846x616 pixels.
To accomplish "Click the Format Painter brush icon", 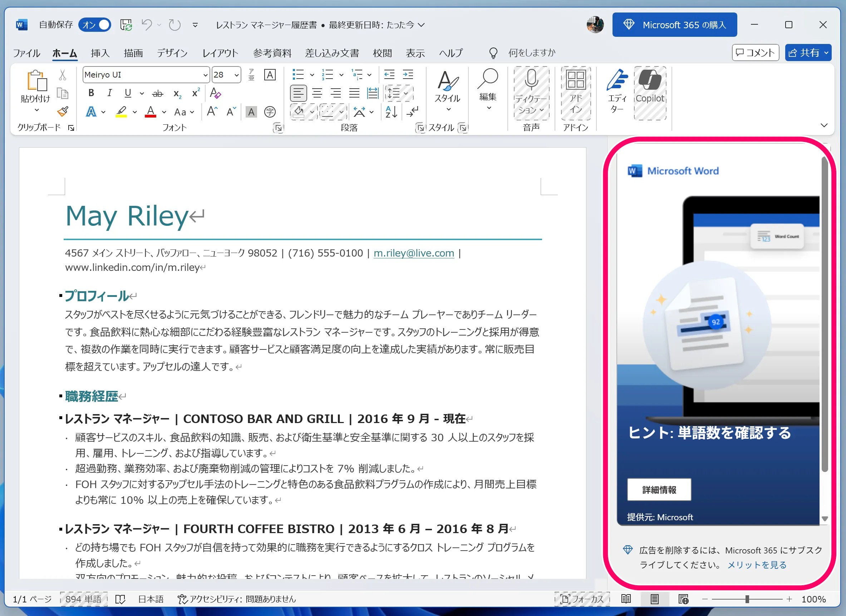I will 63,111.
